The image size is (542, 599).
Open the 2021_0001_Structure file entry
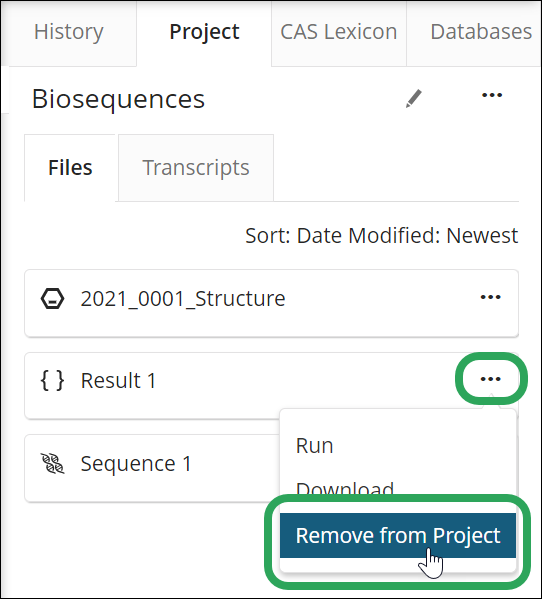click(x=271, y=303)
